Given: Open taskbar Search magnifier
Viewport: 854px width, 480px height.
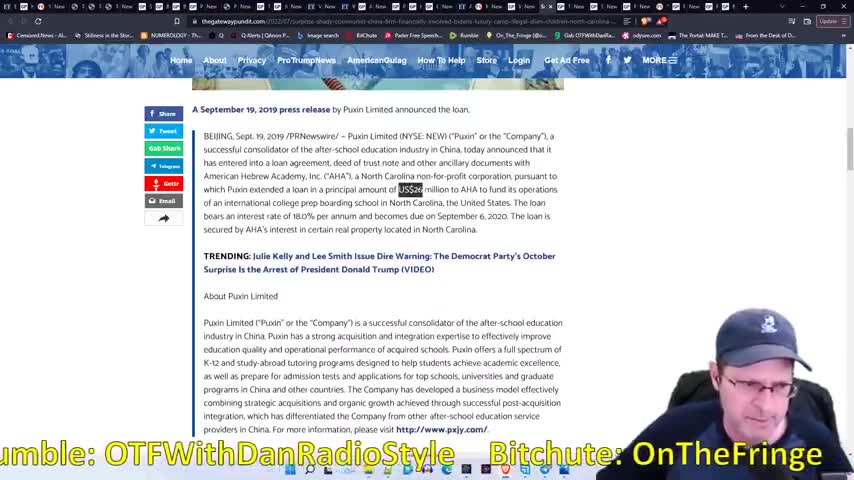Looking at the screenshot, I should pos(310,469).
